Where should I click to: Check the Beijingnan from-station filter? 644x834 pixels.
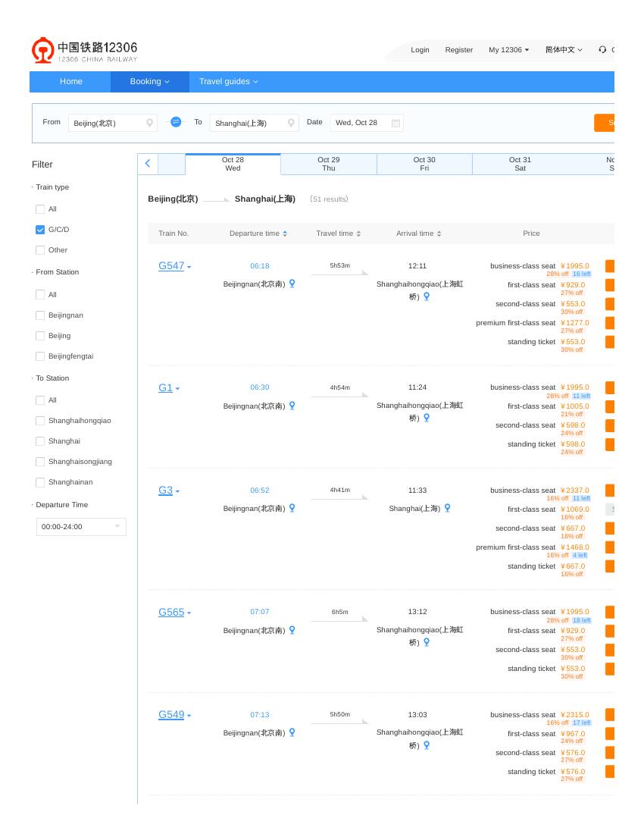pyautogui.click(x=40, y=315)
